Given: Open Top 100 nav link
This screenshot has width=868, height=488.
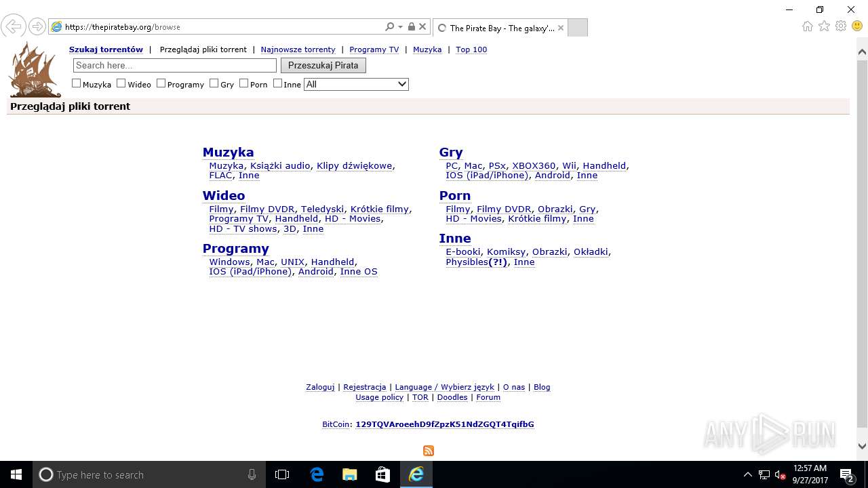Looking at the screenshot, I should point(471,49).
